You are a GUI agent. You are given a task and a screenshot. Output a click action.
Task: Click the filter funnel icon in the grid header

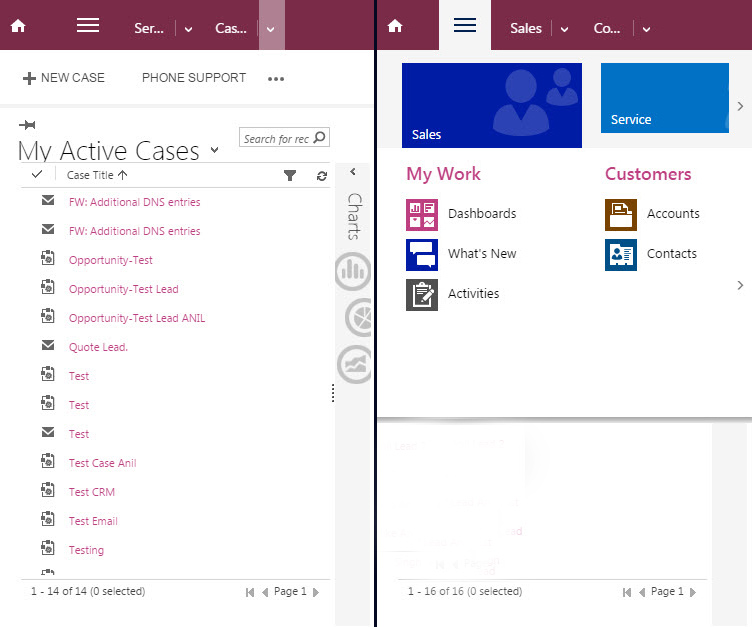tap(290, 176)
